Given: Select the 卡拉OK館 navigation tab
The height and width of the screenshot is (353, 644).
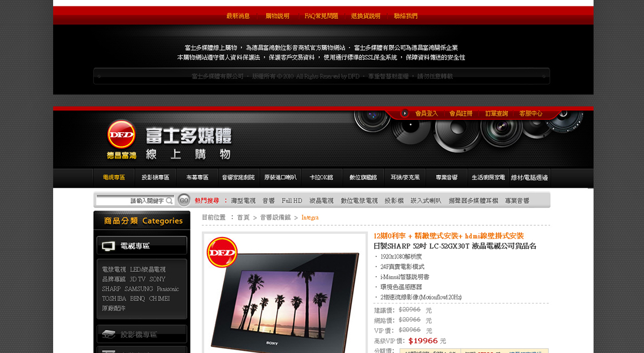Looking at the screenshot, I should (321, 178).
